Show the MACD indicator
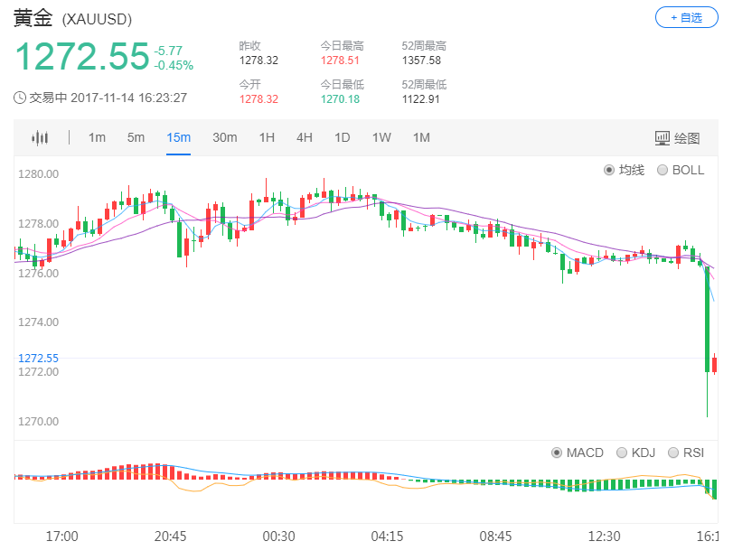This screenshot has height=560, width=733. point(576,453)
